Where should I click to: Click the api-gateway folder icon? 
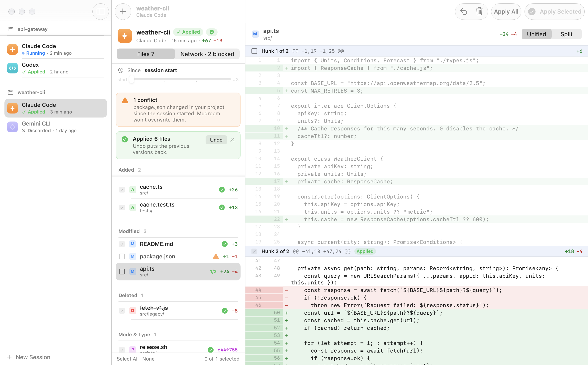(10, 29)
